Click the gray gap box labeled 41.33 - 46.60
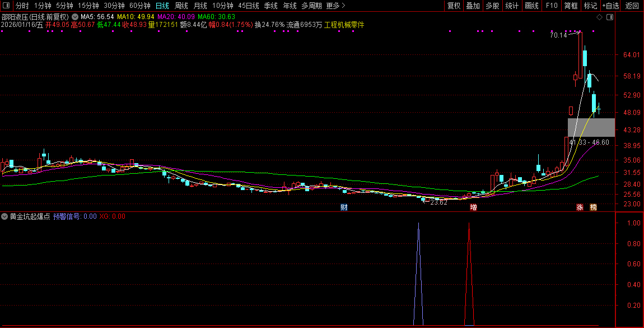The width and height of the screenshot is (644, 328). point(591,127)
